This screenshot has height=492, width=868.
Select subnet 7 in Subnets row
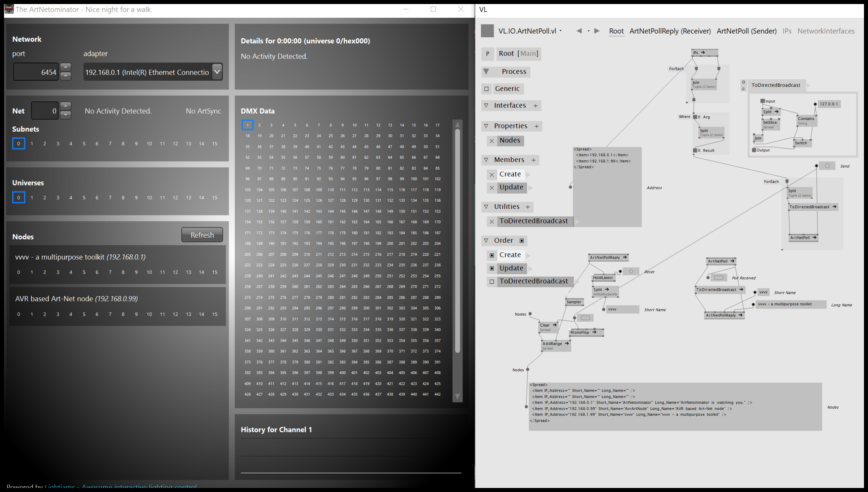[x=110, y=143]
